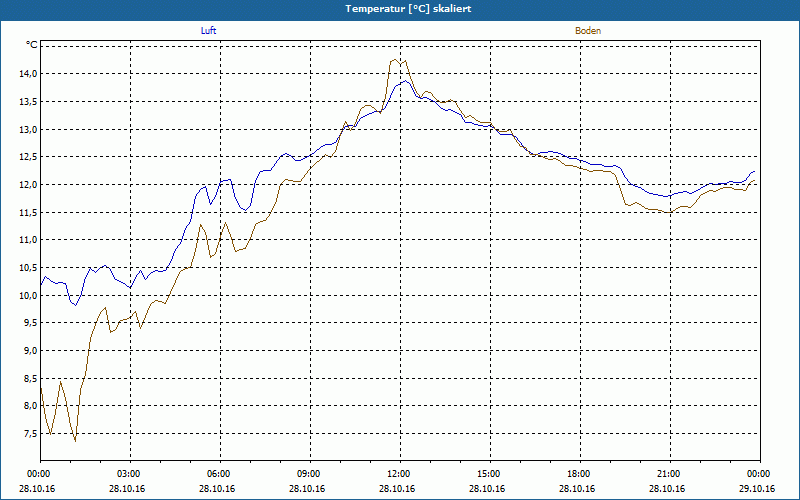Click the blue Luft curve peak near 12:00
The width and height of the screenshot is (800, 500).
click(x=406, y=81)
